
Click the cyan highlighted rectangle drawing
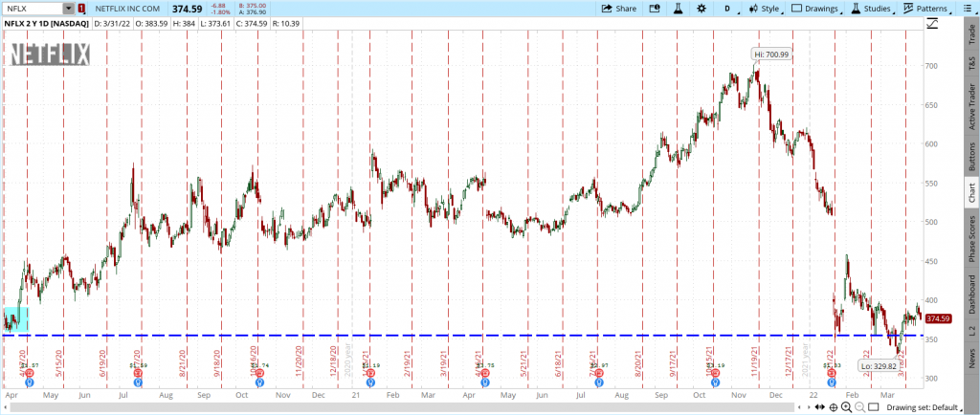[16, 318]
